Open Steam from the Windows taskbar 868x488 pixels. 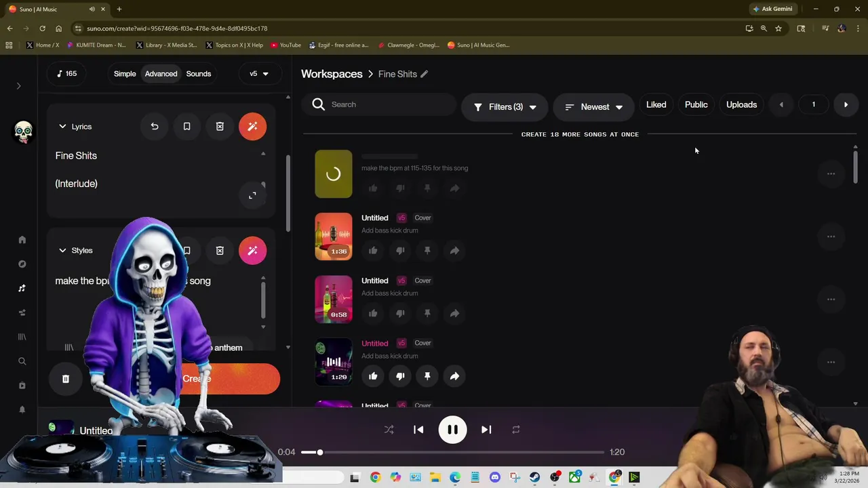point(534,478)
